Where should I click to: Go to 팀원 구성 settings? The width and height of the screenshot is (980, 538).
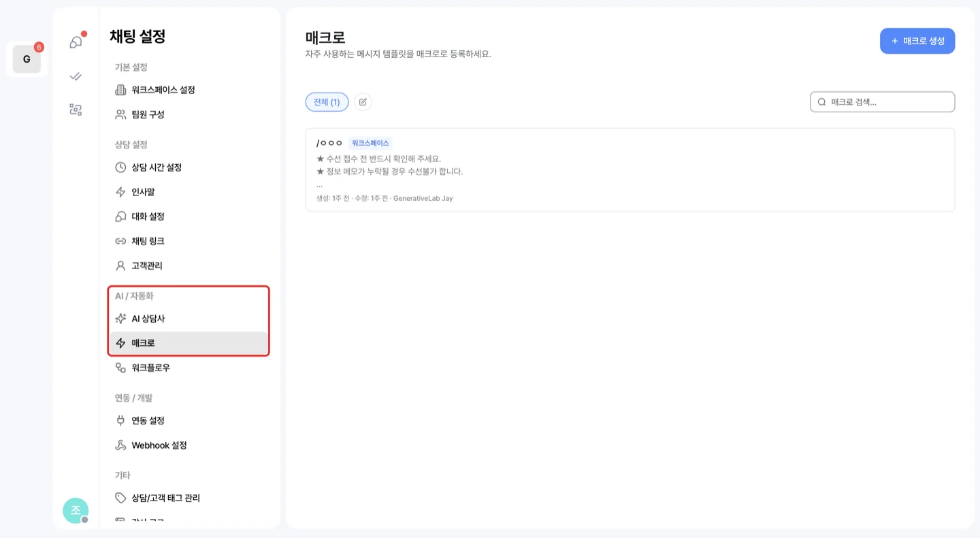[189, 114]
